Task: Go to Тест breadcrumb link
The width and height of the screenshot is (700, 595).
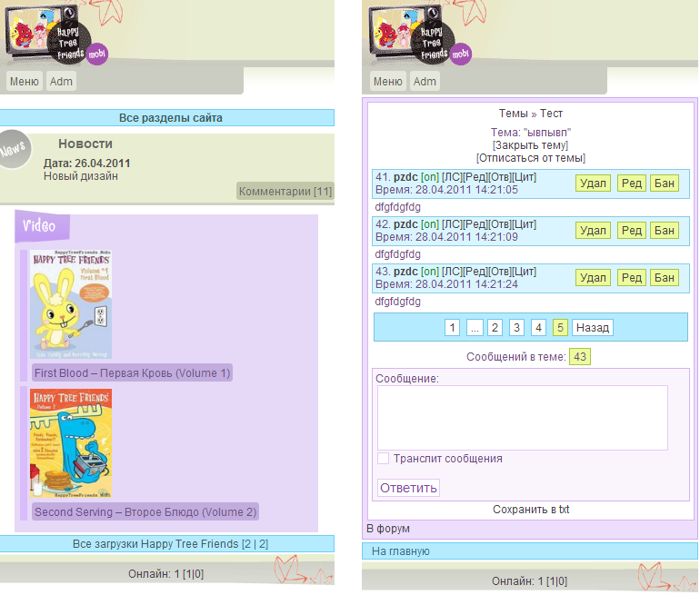Action: pyautogui.click(x=551, y=114)
